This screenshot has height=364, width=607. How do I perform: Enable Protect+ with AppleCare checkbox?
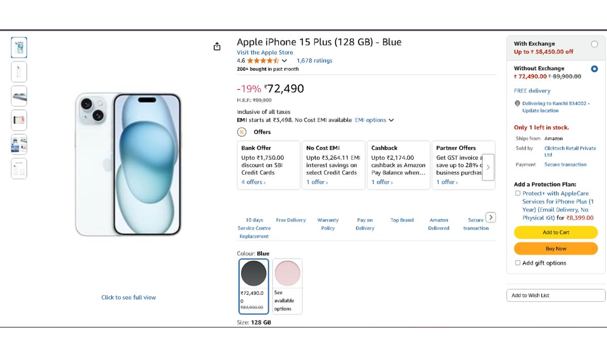pyautogui.click(x=517, y=193)
